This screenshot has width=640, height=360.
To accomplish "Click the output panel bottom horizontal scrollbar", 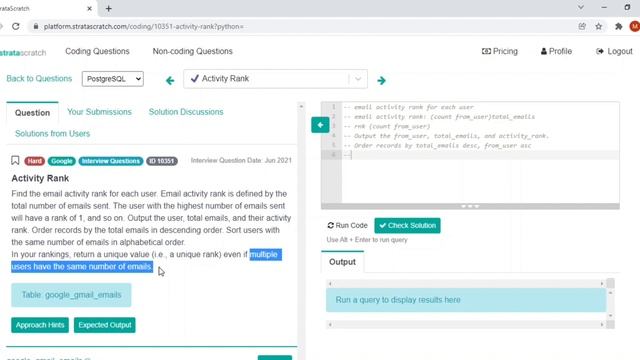I will 466,324.
